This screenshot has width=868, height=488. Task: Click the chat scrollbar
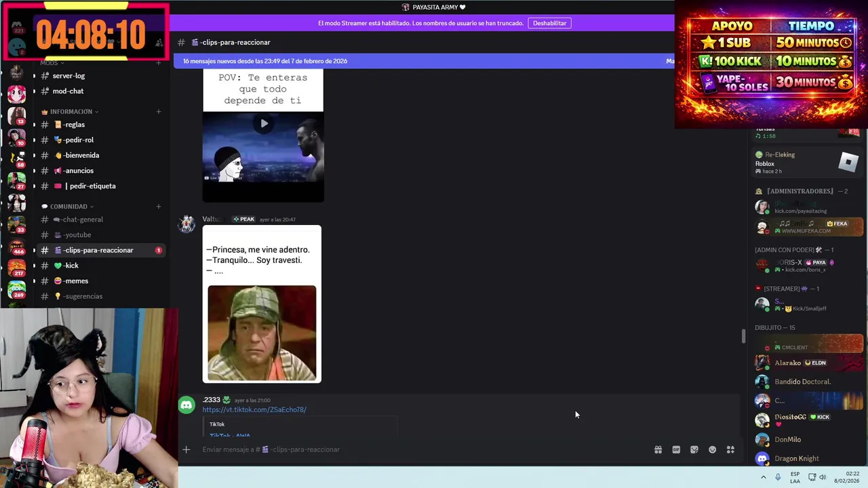coord(743,335)
